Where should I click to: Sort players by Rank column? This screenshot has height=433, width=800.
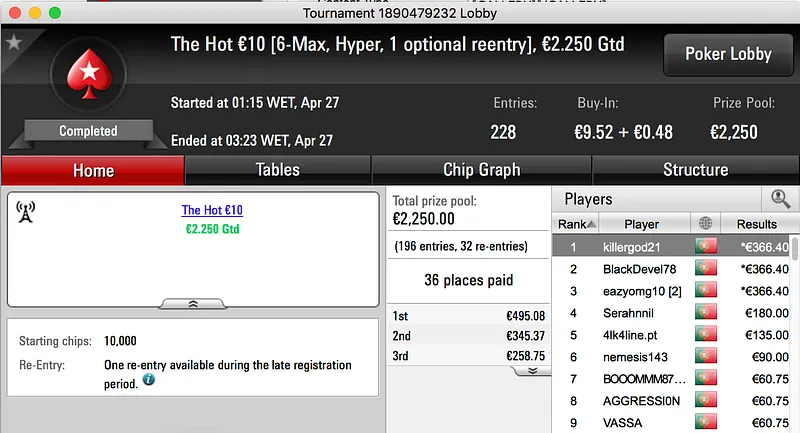[577, 224]
